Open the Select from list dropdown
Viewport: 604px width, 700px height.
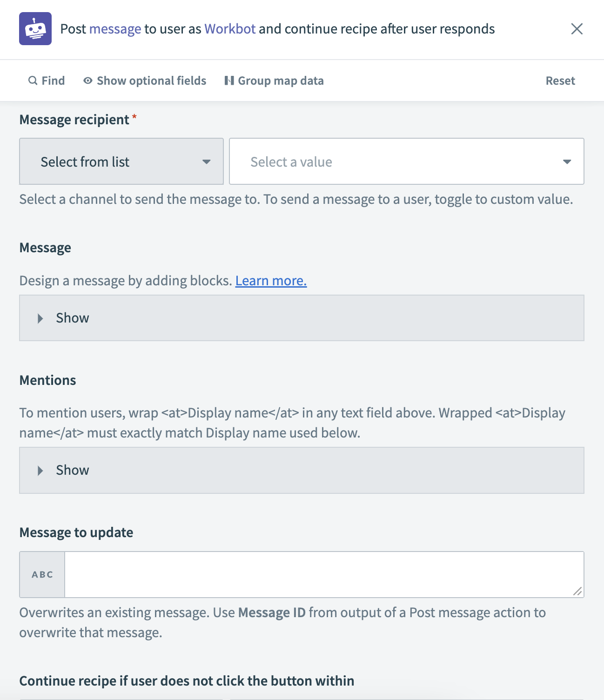click(x=121, y=162)
